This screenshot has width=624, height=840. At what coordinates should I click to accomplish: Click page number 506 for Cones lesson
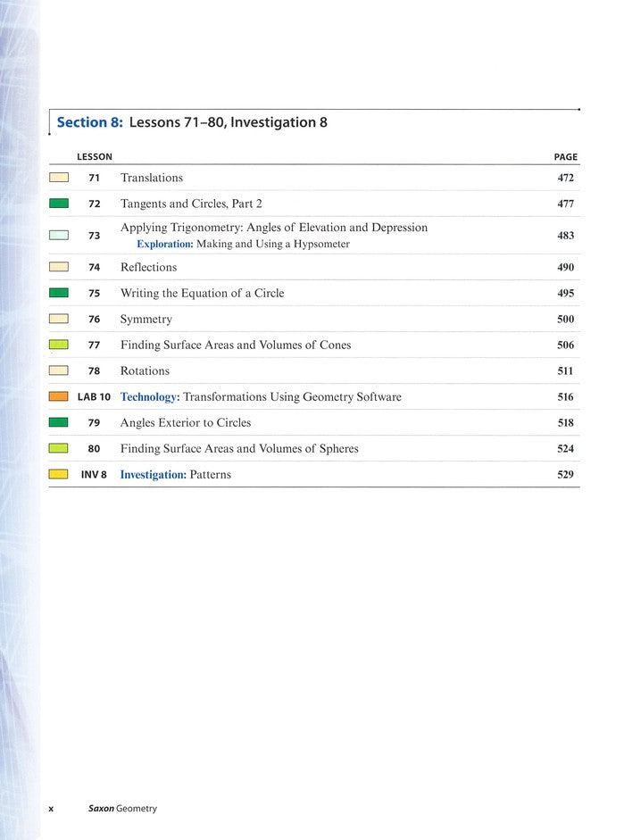[x=565, y=345]
